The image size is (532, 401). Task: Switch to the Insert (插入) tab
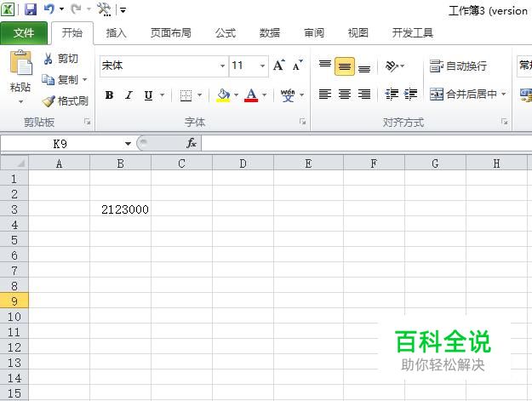[x=116, y=33]
